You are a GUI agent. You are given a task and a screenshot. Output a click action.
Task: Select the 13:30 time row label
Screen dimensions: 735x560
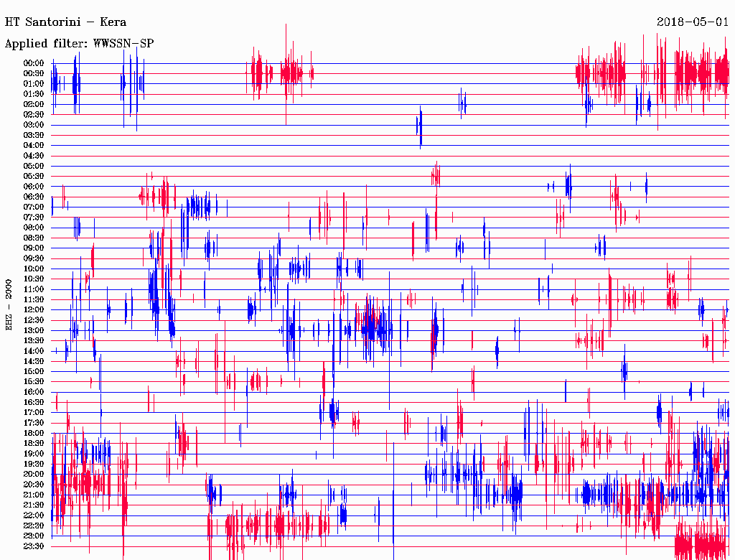34,341
